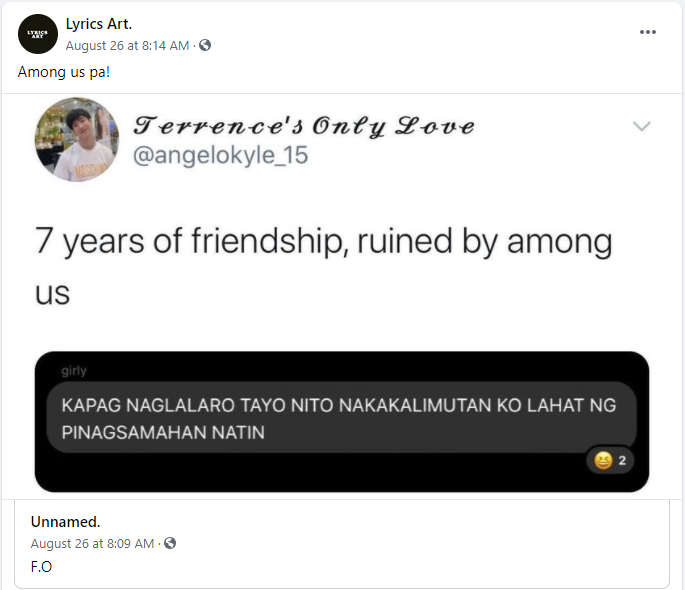685x590 pixels.
Task: Click the F.O caption of shared post
Action: click(x=42, y=566)
